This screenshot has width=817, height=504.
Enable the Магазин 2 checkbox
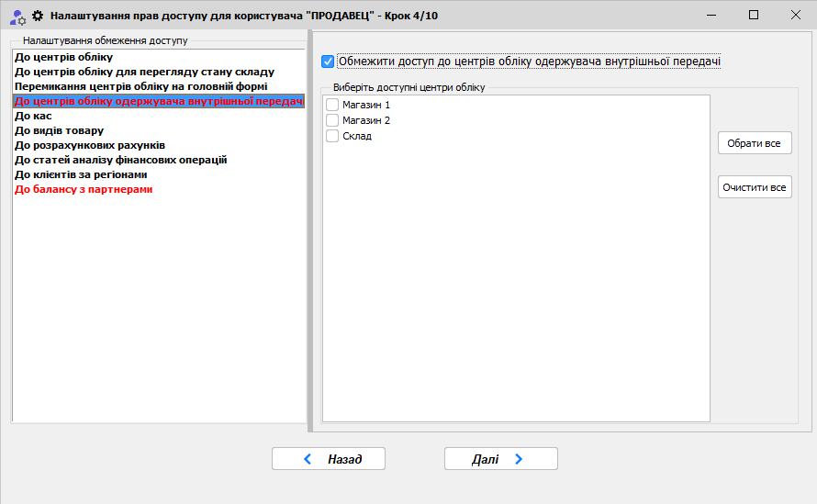[332, 120]
